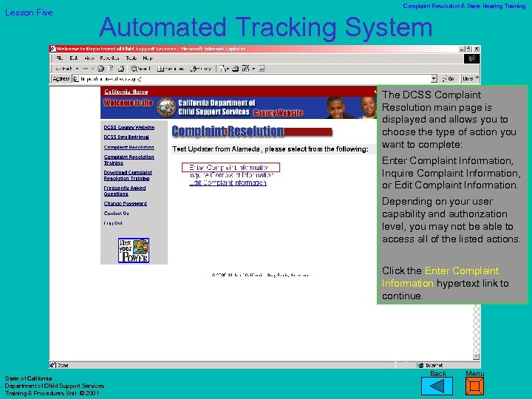532x399 pixels.
Task: Click the Edit page toolbar icon
Action: pos(245,69)
